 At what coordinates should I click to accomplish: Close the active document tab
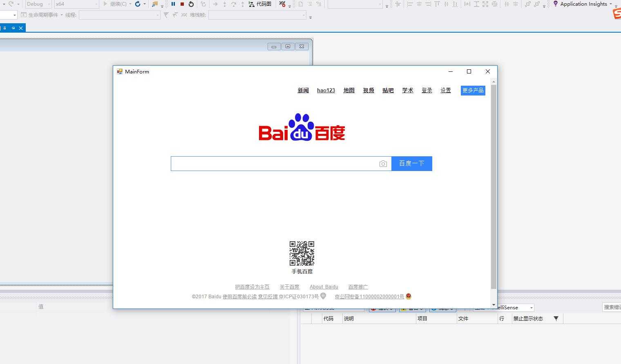21,28
